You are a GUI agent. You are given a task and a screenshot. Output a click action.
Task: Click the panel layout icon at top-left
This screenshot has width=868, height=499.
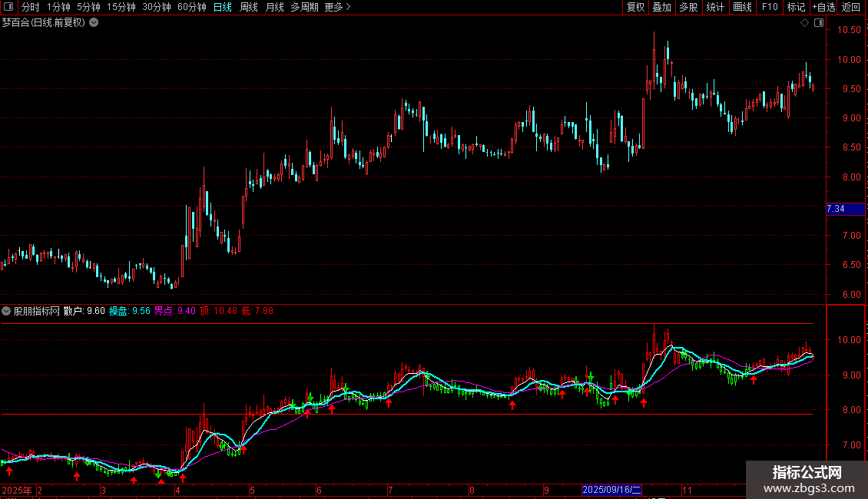point(8,7)
